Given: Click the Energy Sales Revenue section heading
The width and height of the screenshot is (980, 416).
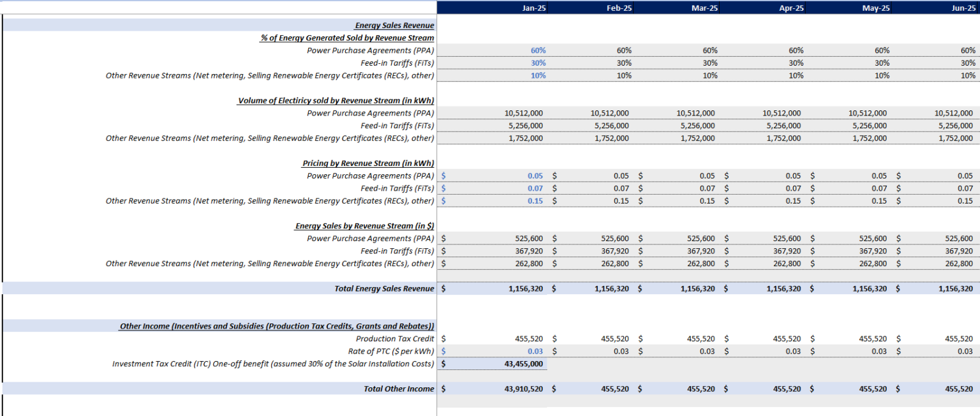Looking at the screenshot, I should click(394, 26).
